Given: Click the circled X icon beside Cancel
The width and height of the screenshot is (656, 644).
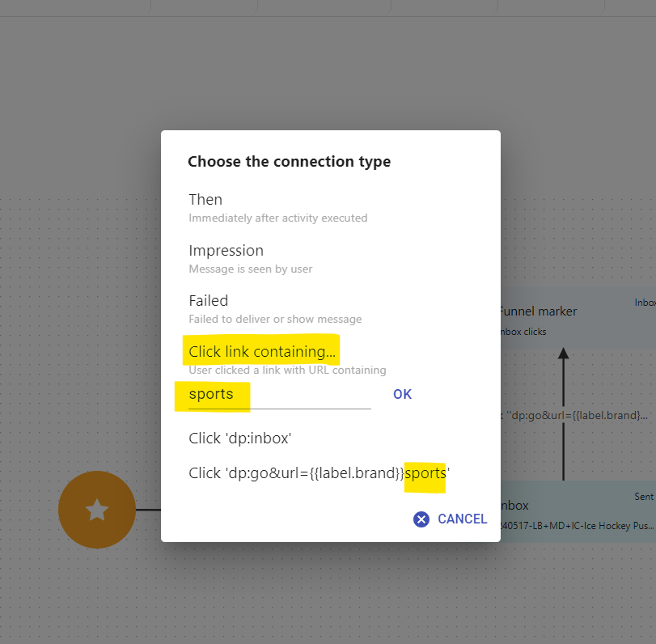Looking at the screenshot, I should 421,519.
